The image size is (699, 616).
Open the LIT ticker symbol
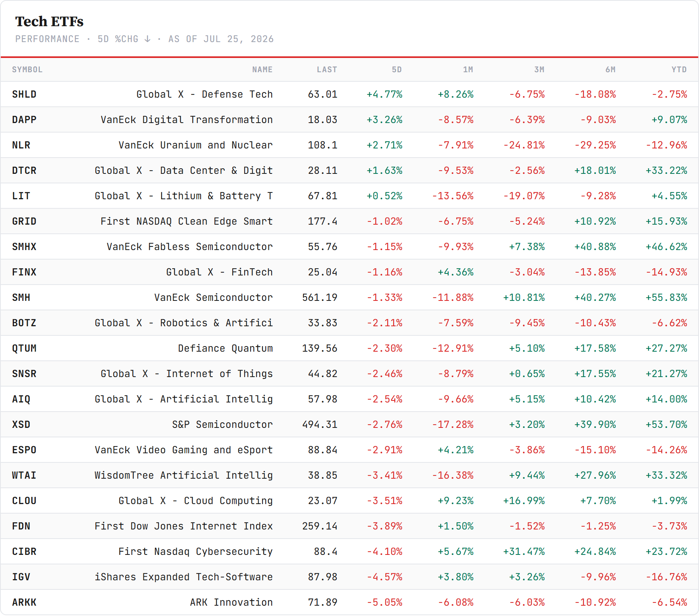[21, 196]
